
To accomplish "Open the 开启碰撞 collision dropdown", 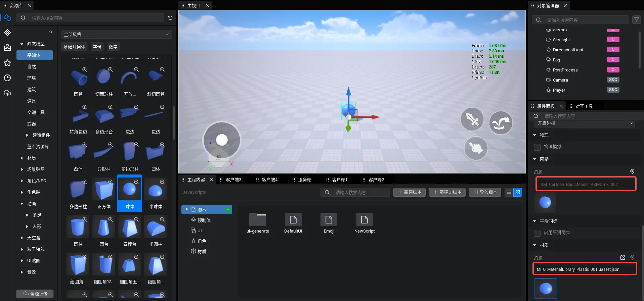I will coord(584,123).
